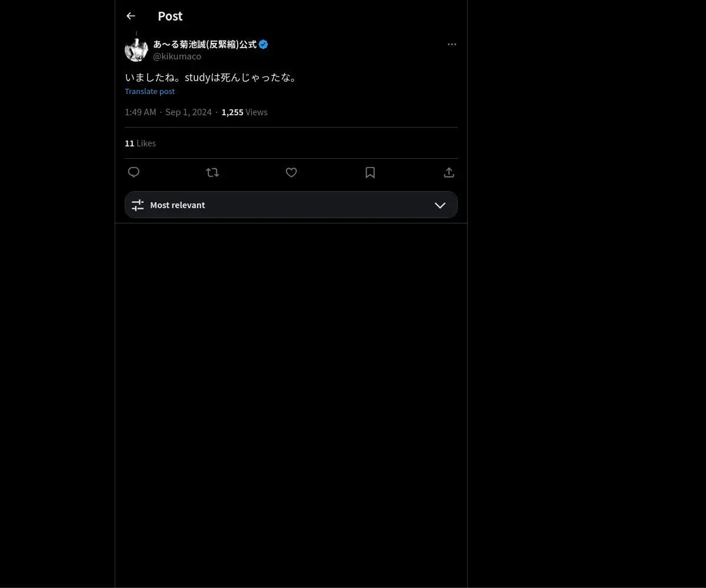Image resolution: width=706 pixels, height=588 pixels.
Task: Click the reply speech bubble icon
Action: point(134,172)
